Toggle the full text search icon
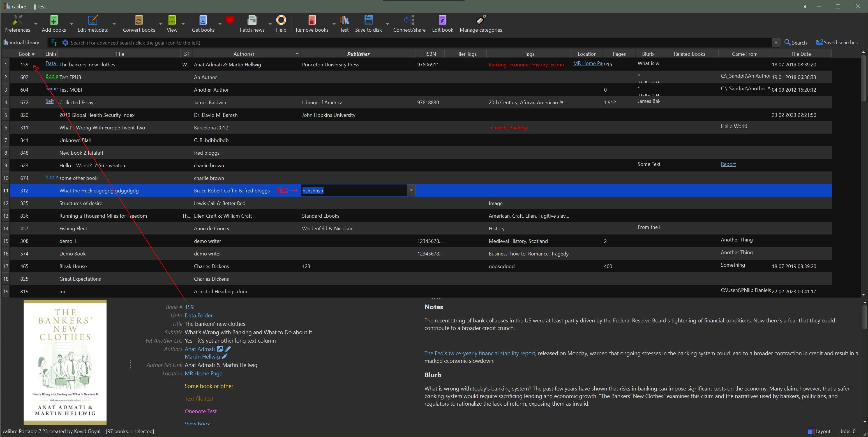 (54, 43)
